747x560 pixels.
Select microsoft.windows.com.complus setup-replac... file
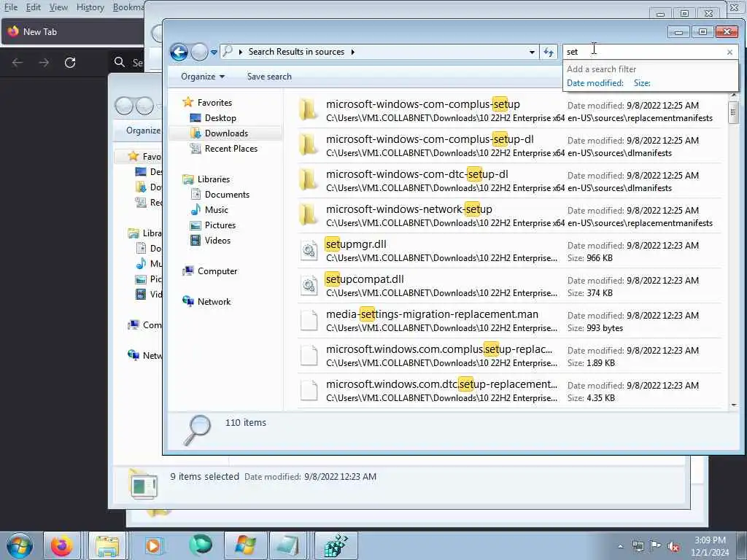(x=508, y=356)
